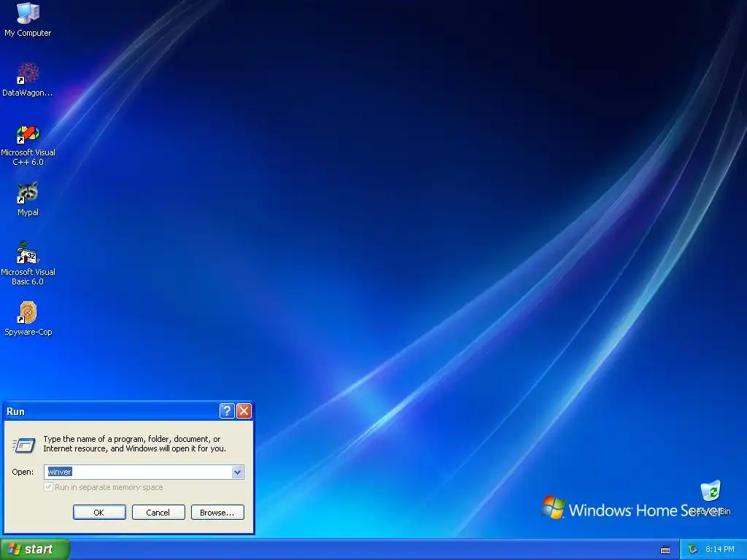
Task: Click the Run dialog title bar
Action: click(112, 411)
